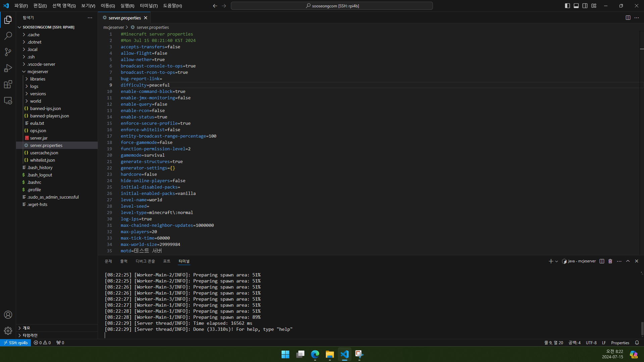The image size is (644, 362).
Task: Open the Accounts menu icon
Action: (x=8, y=315)
